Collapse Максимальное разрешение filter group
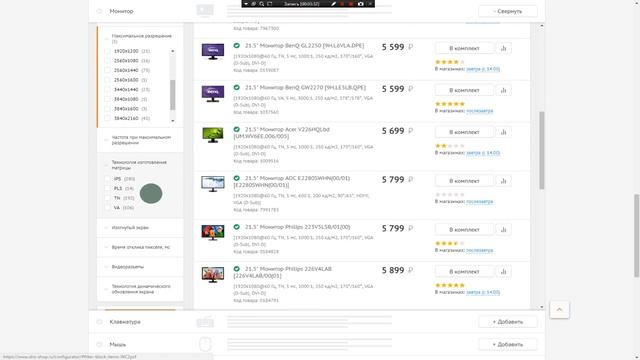 click(x=141, y=38)
